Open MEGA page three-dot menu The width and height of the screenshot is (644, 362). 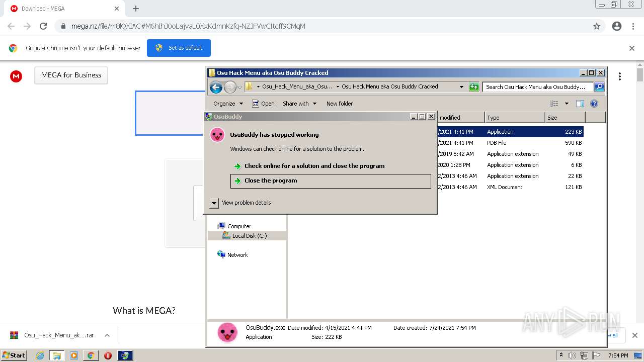[620, 76]
